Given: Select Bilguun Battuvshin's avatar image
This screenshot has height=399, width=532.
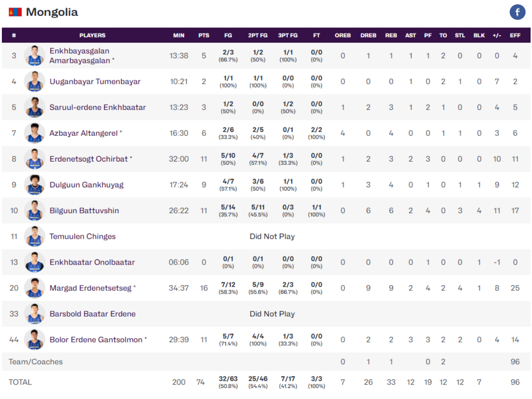Looking at the screenshot, I should point(35,211).
